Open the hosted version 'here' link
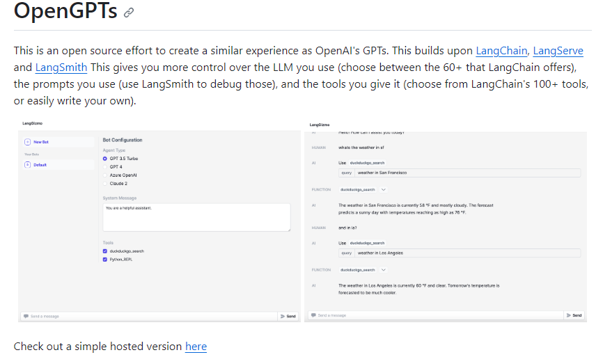The height and width of the screenshot is (364, 603). pyautogui.click(x=196, y=347)
